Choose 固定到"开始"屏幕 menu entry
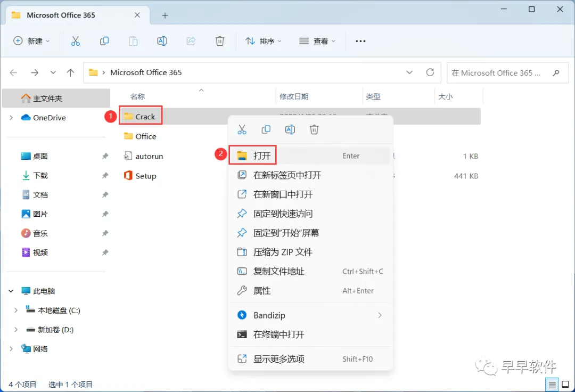Screen dimensions: 575x392 309,233
